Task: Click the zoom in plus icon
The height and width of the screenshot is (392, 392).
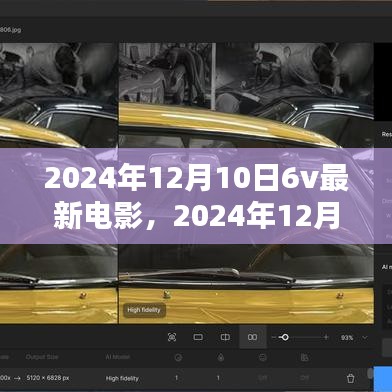Action: point(326,337)
